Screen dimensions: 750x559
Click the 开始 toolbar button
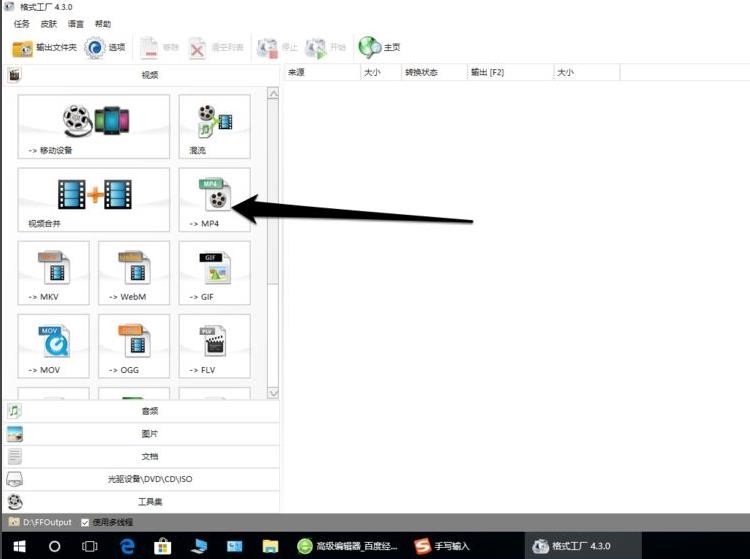tap(326, 47)
